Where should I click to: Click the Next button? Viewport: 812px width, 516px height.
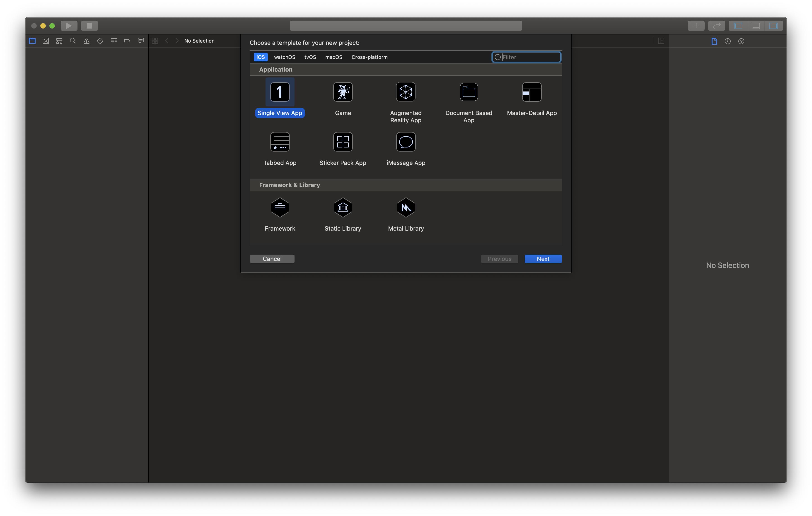pyautogui.click(x=543, y=259)
